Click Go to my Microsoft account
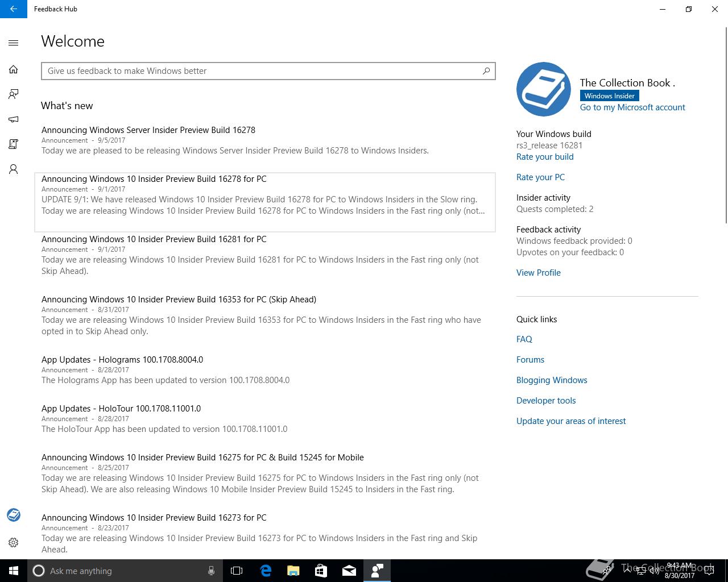This screenshot has width=728, height=582. (632, 107)
